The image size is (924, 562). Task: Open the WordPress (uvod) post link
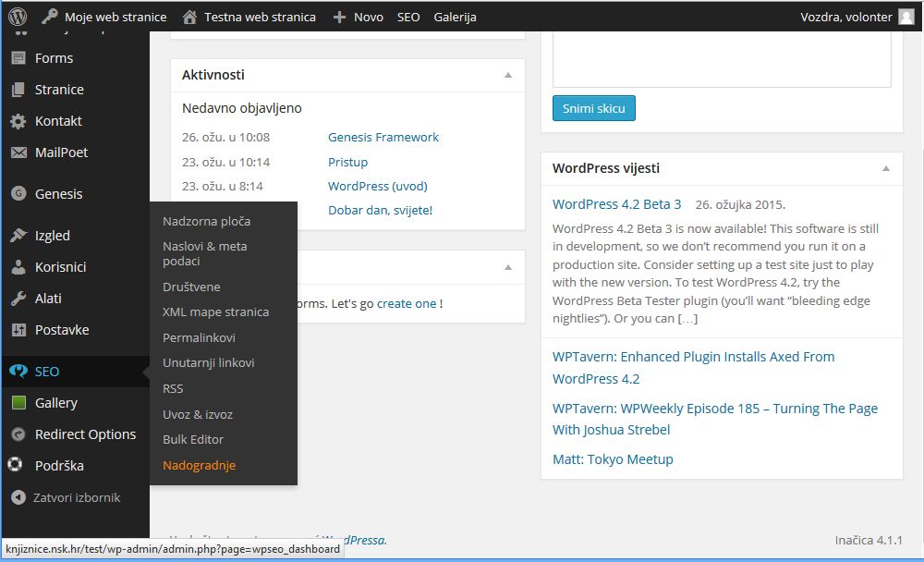point(378,186)
